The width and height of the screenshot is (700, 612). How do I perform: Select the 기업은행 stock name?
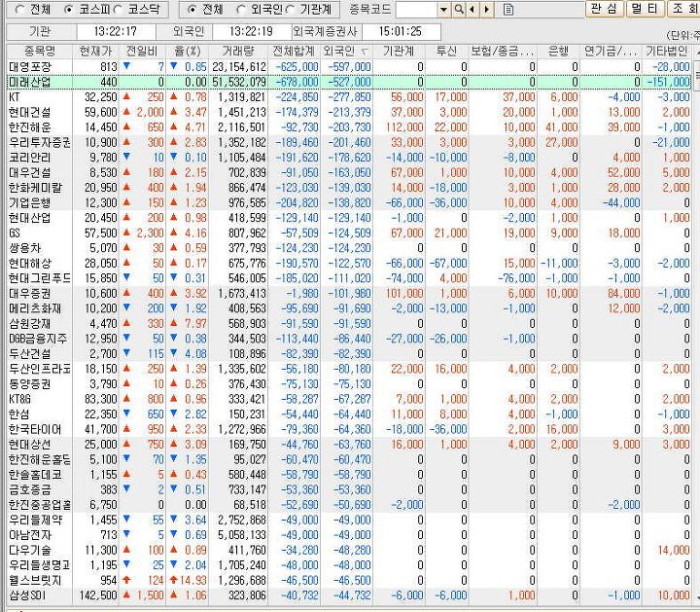pos(29,203)
